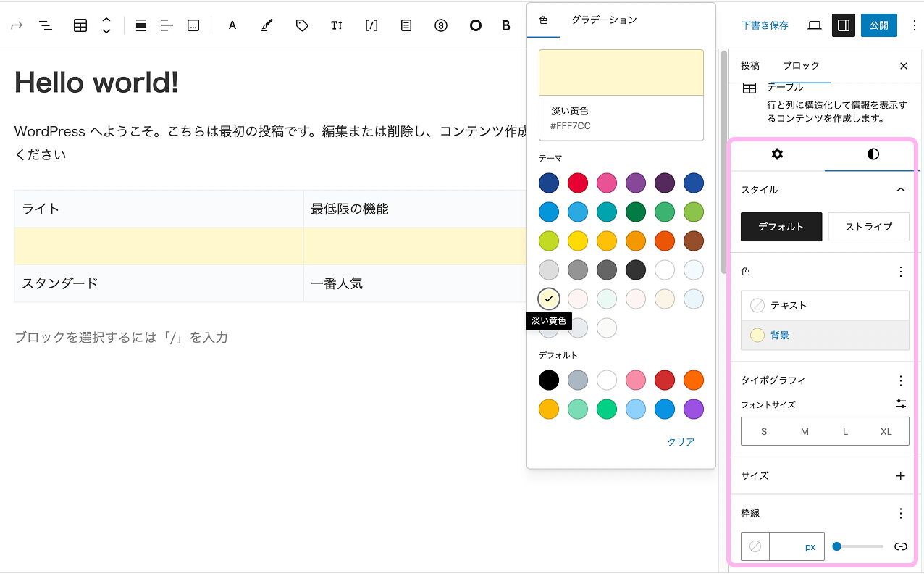This screenshot has height=579, width=924.
Task: Open the document overview list view
Action: coord(46,25)
